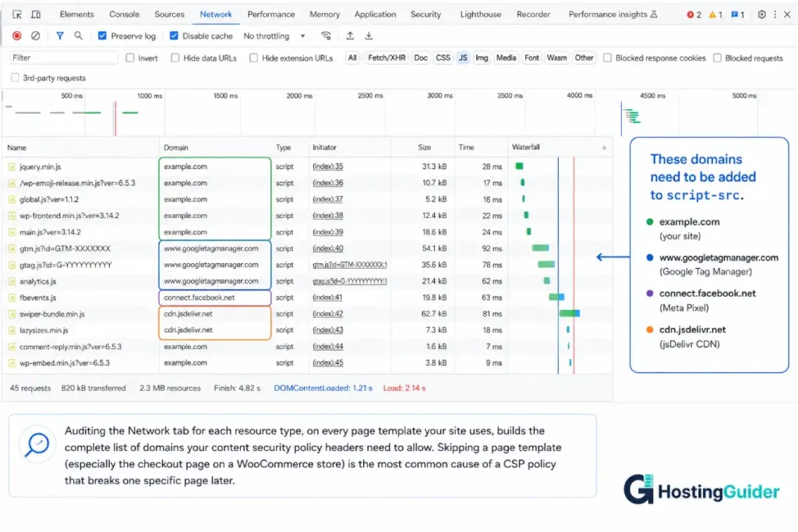The width and height of the screenshot is (798, 532).
Task: Uncheck Disable cache
Action: pos(174,36)
